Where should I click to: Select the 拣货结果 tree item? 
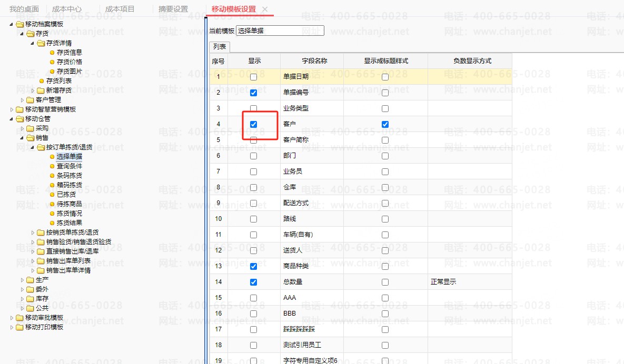coord(69,223)
